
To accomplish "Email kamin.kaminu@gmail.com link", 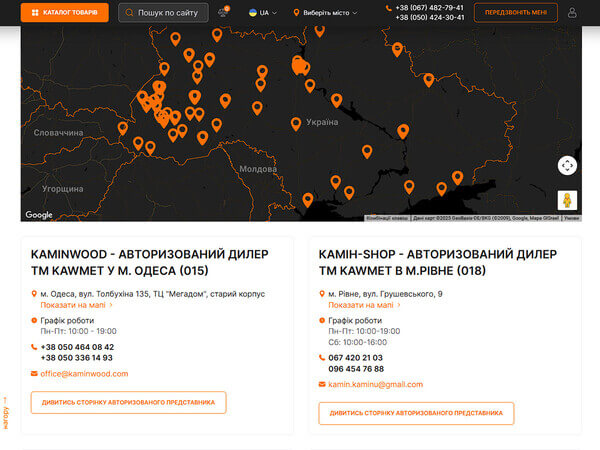I will click(x=376, y=384).
